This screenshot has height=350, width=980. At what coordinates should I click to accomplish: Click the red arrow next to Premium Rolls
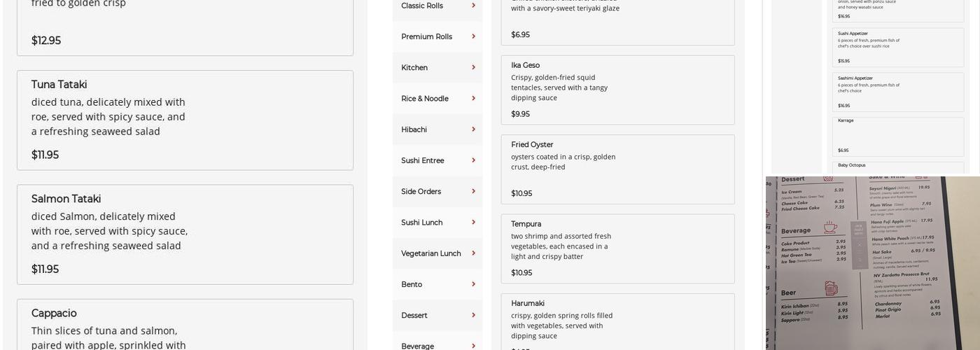473,36
